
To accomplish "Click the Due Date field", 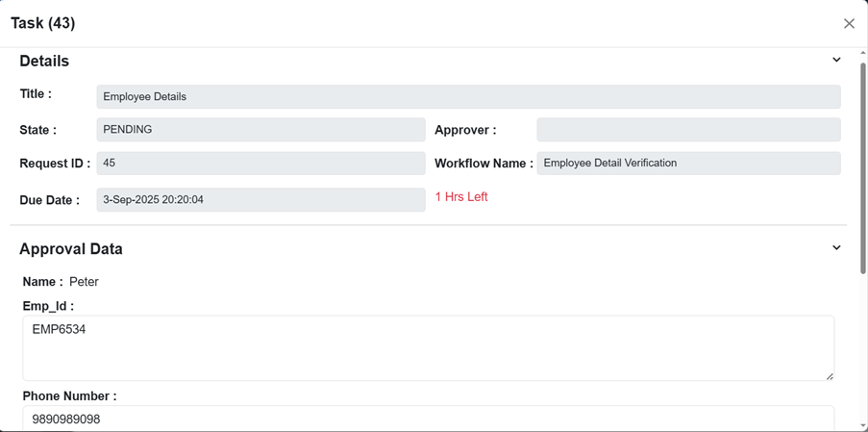I will pyautogui.click(x=260, y=200).
